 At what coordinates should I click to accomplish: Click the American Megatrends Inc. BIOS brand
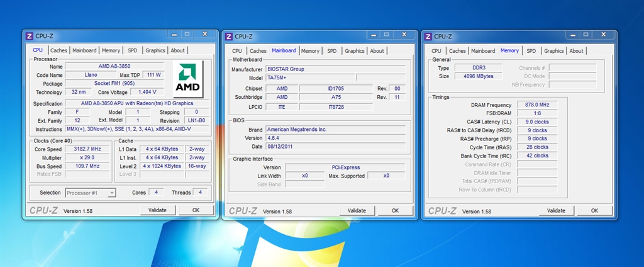[x=336, y=129]
